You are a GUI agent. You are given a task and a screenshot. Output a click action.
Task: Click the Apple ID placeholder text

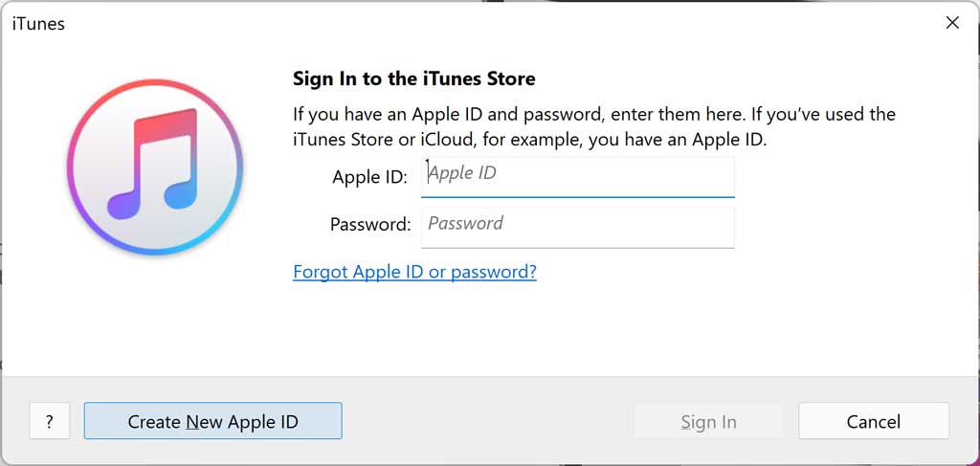(x=462, y=173)
